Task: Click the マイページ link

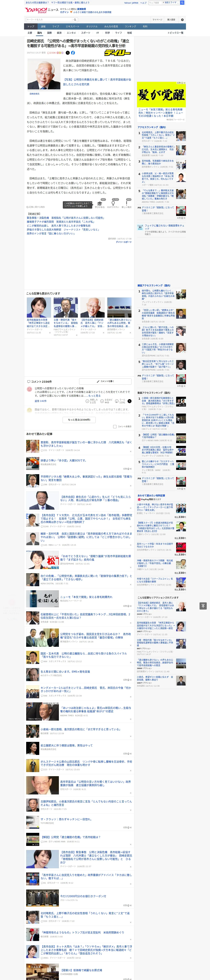Action: pos(157,20)
